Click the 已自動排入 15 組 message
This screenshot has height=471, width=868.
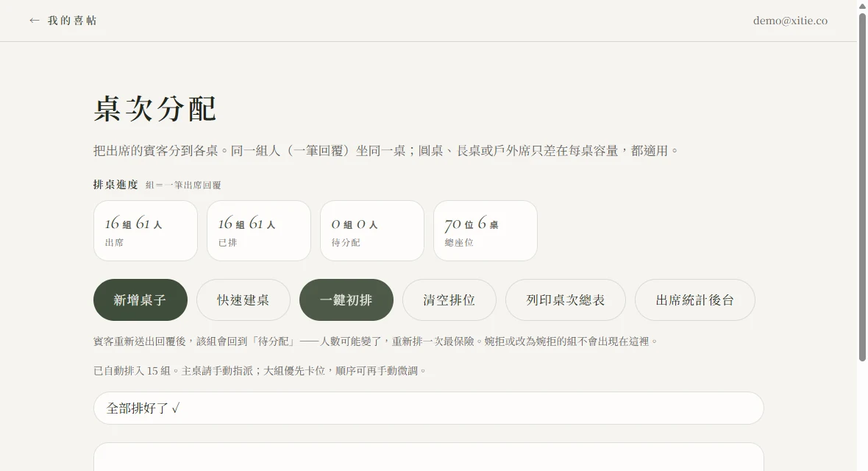pos(260,371)
